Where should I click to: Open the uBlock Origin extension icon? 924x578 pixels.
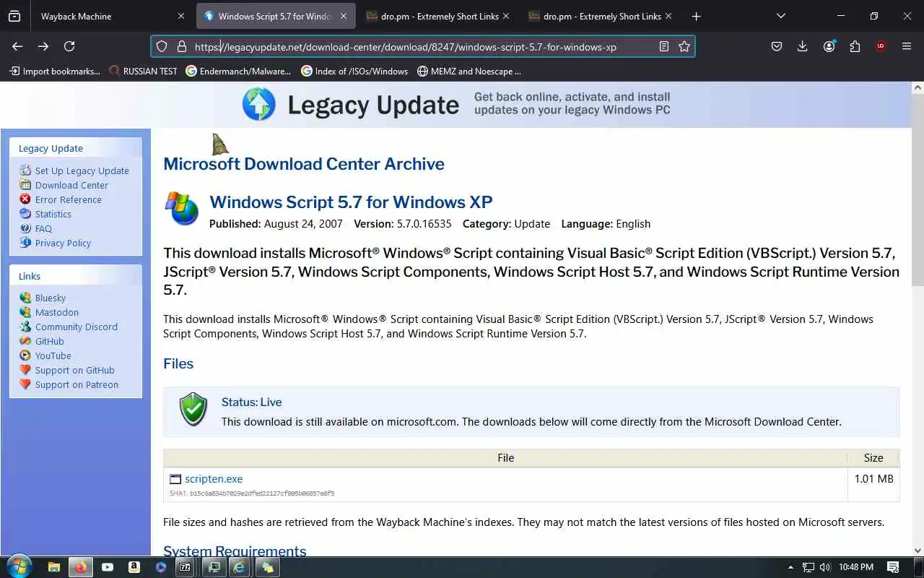880,46
